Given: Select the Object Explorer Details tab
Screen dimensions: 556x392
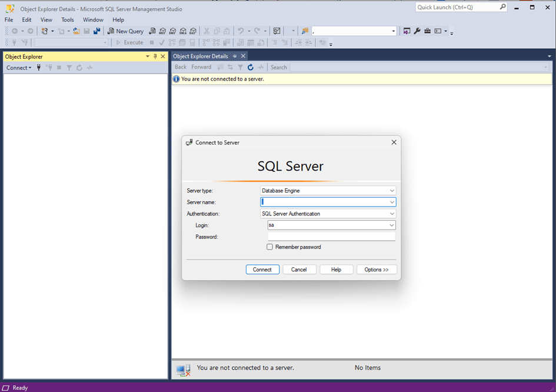Looking at the screenshot, I should pyautogui.click(x=200, y=57).
